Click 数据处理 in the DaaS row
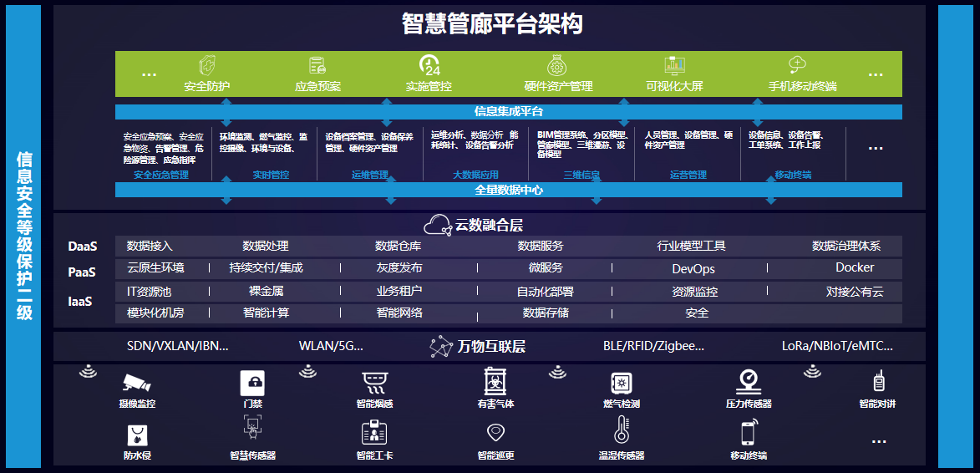This screenshot has width=980, height=473. pyautogui.click(x=266, y=247)
